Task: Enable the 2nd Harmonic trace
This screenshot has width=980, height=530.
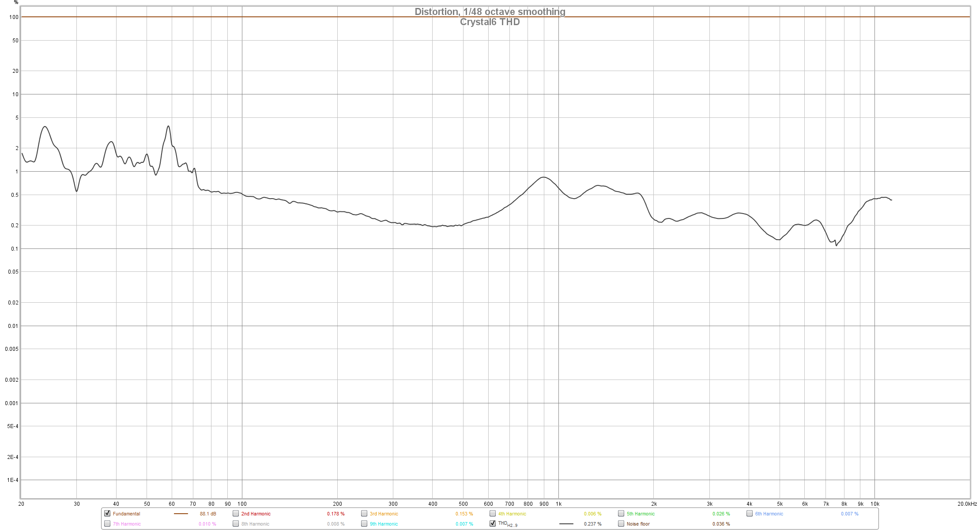Action: [x=236, y=513]
